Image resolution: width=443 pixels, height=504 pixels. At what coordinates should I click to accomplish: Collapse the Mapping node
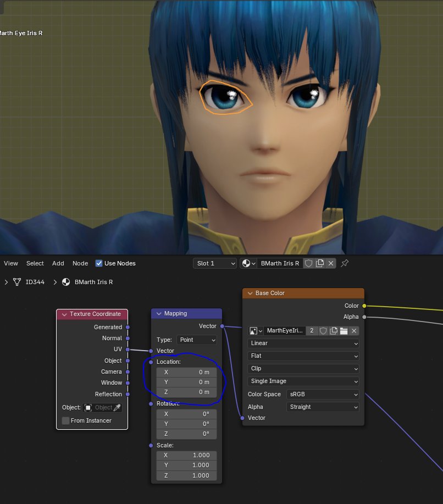tap(159, 313)
